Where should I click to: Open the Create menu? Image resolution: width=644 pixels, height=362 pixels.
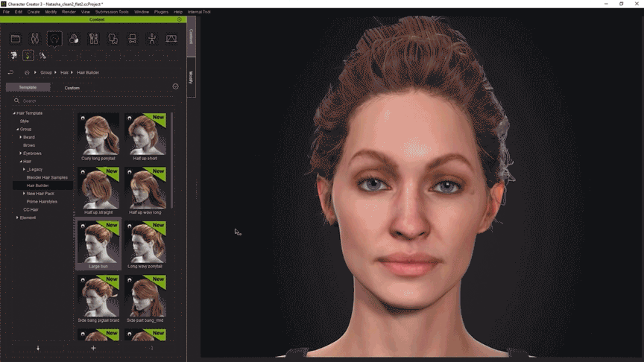[x=34, y=12]
